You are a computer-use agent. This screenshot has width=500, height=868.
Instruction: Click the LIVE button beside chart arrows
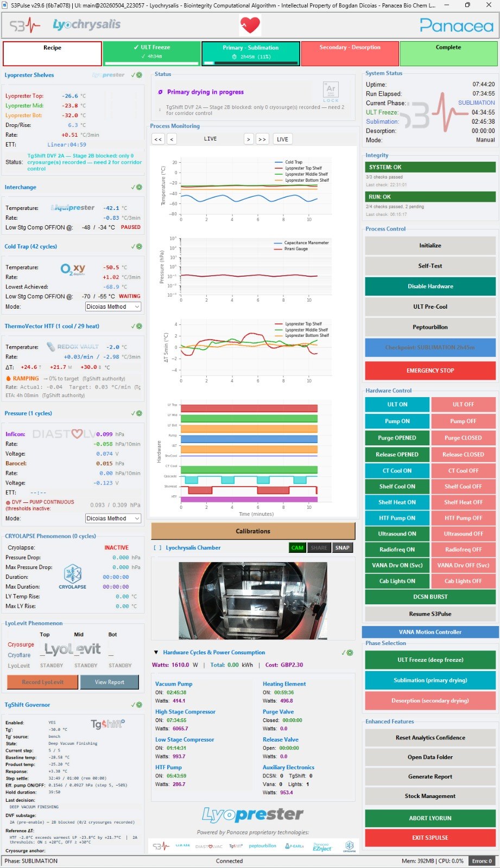tap(282, 139)
